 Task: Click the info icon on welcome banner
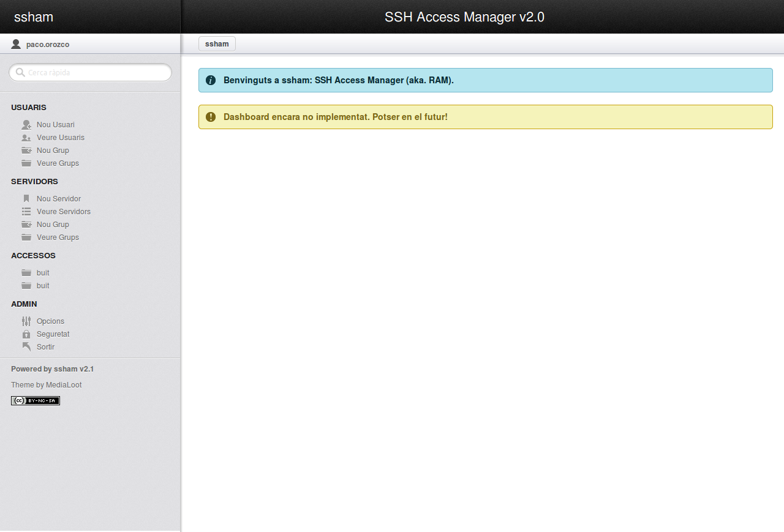coord(211,80)
